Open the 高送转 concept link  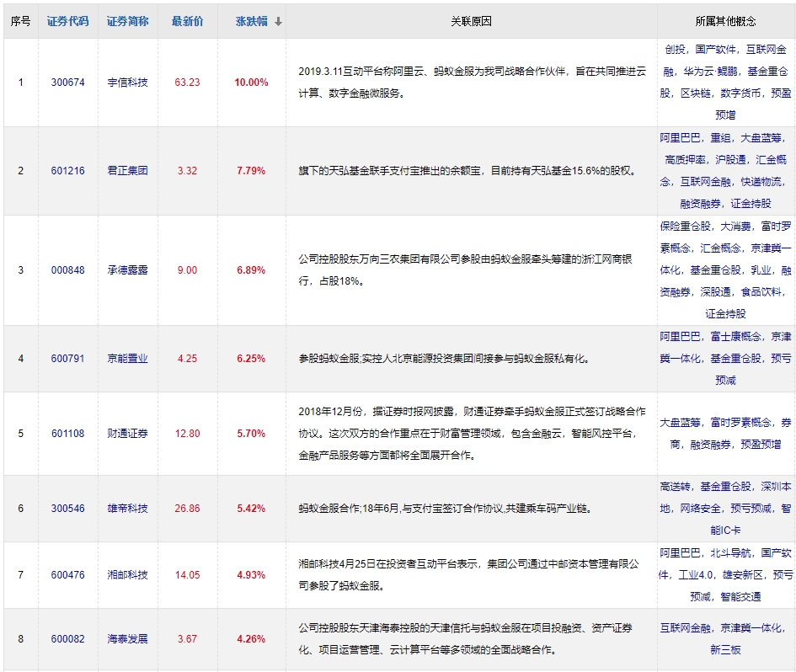tap(675, 486)
